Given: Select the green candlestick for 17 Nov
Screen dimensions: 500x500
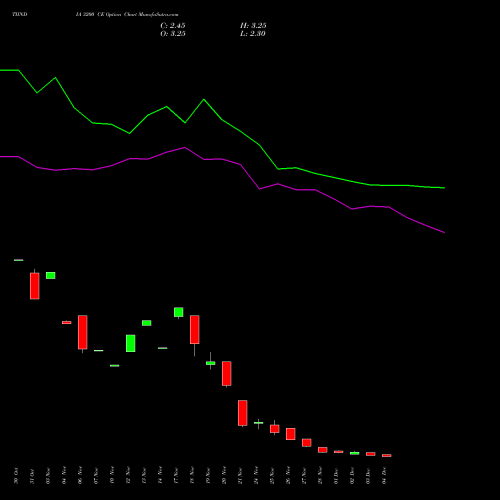Looking at the screenshot, I should pos(179,312).
